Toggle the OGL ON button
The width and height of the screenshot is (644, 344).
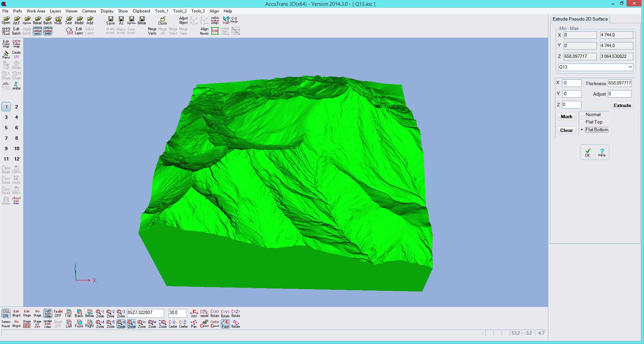click(x=6, y=313)
